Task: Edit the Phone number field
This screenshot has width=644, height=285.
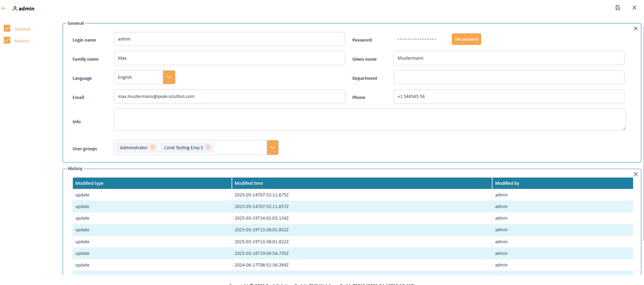Action: pyautogui.click(x=509, y=97)
